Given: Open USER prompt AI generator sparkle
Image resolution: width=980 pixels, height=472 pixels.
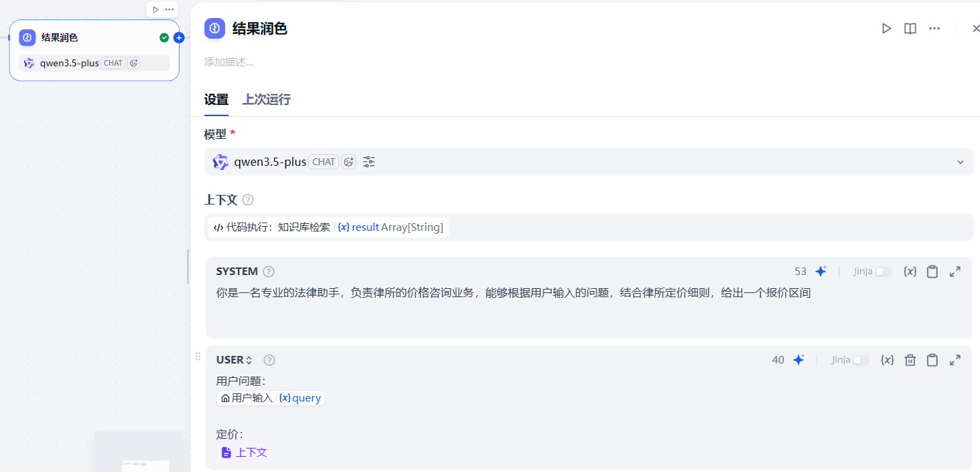Looking at the screenshot, I should pos(798,360).
